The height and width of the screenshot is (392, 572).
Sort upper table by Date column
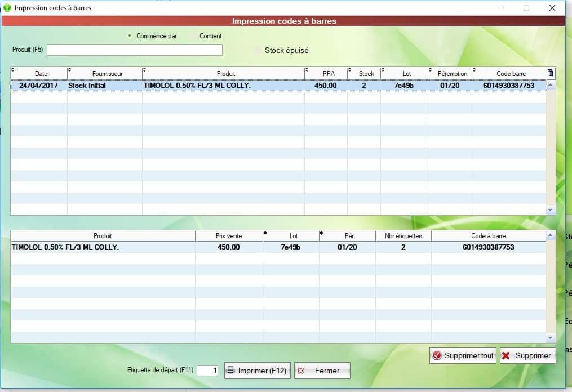39,74
